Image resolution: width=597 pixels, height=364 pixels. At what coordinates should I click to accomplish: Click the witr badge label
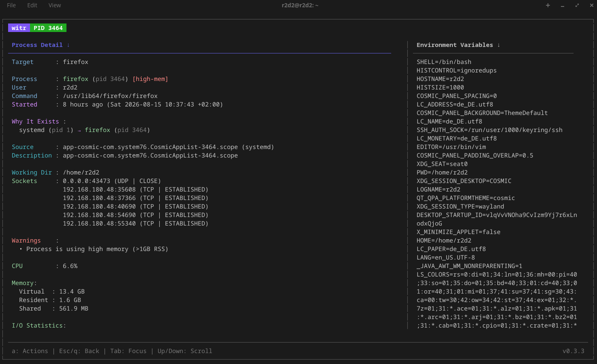tap(19, 28)
